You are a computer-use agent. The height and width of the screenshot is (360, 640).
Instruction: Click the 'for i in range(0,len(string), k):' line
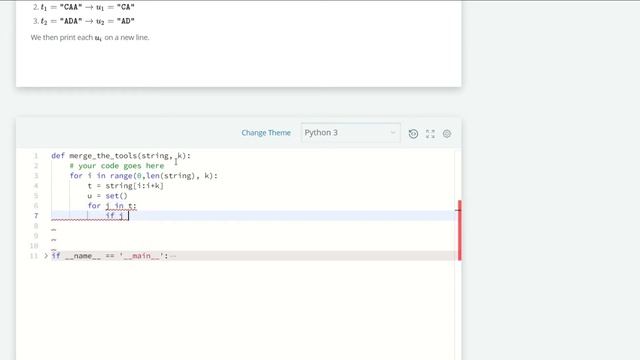(x=143, y=176)
